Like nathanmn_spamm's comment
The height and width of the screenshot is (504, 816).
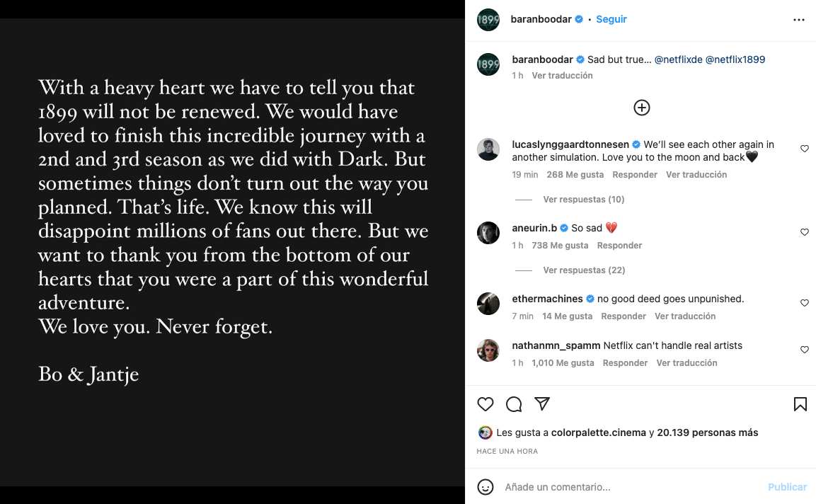click(804, 350)
